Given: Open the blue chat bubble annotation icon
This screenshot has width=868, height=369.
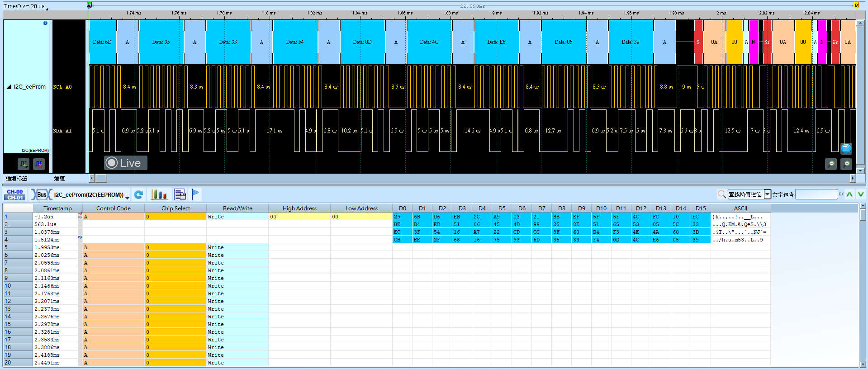Looking at the screenshot, I should pyautogui.click(x=846, y=148).
